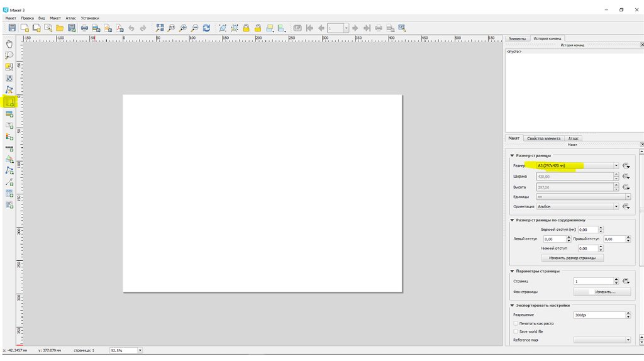Click the Export as PDF icon

tap(119, 28)
